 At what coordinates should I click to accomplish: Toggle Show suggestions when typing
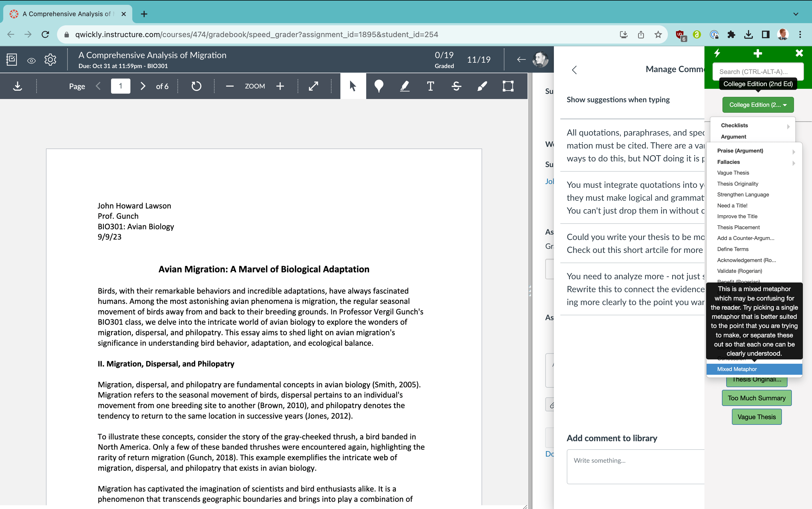pyautogui.click(x=618, y=99)
